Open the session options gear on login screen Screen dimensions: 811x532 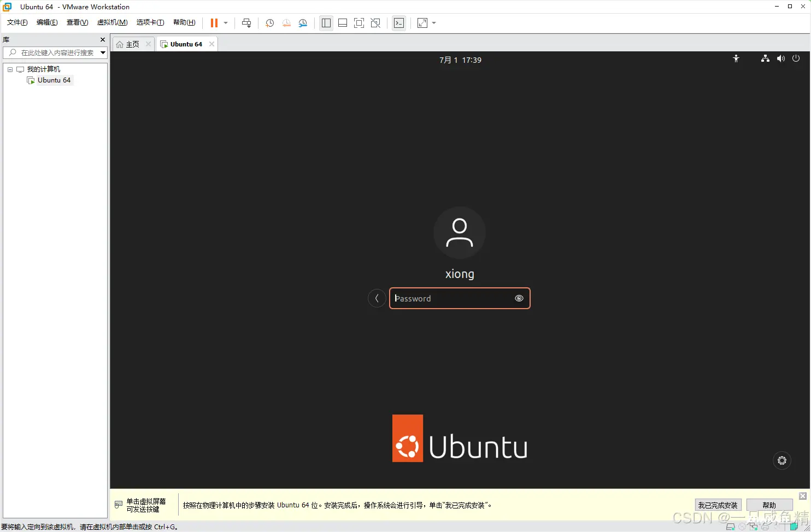[x=782, y=460]
